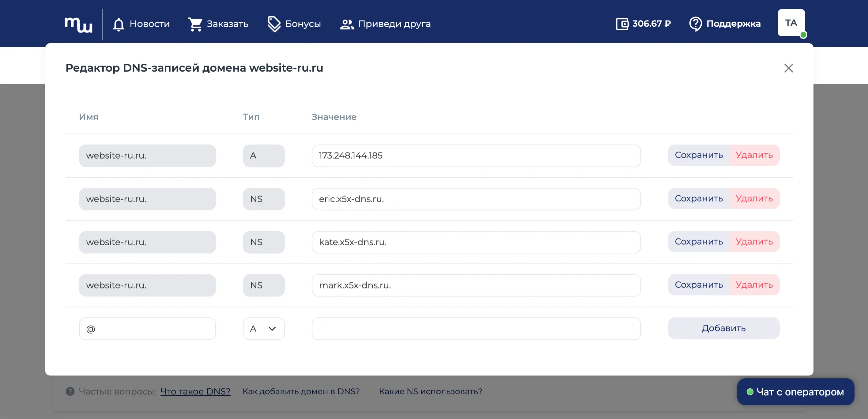Save the mark.x5x-dns.ru. NS record
868x419 pixels.
click(x=699, y=285)
